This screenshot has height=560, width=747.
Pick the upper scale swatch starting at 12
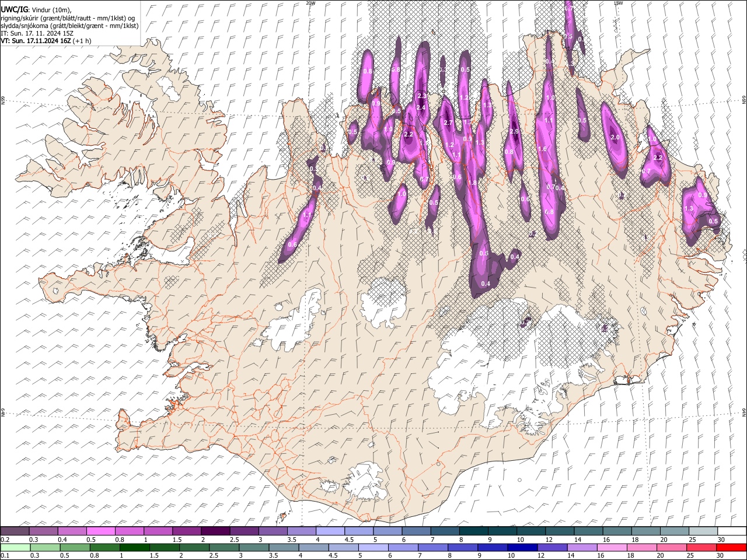[x=560, y=531]
